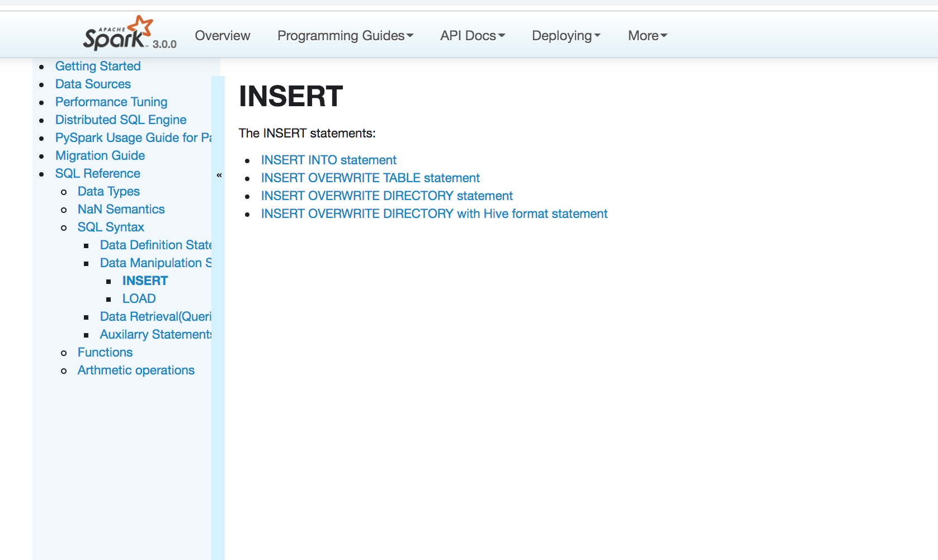The width and height of the screenshot is (938, 560).
Task: Open Data Types under SQL Reference
Action: [x=109, y=191]
